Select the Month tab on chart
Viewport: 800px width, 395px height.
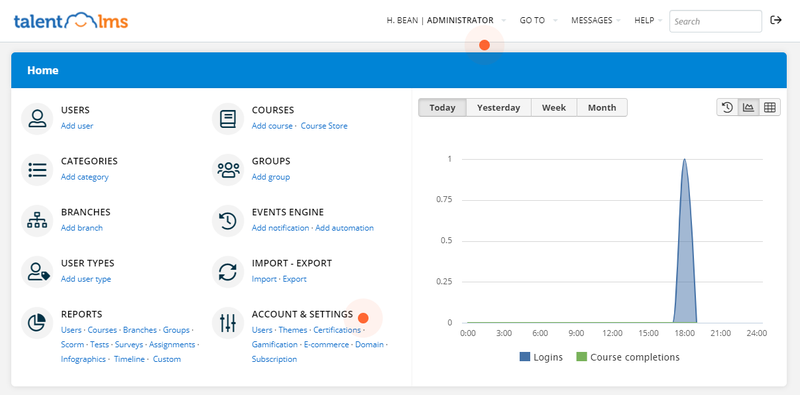602,108
